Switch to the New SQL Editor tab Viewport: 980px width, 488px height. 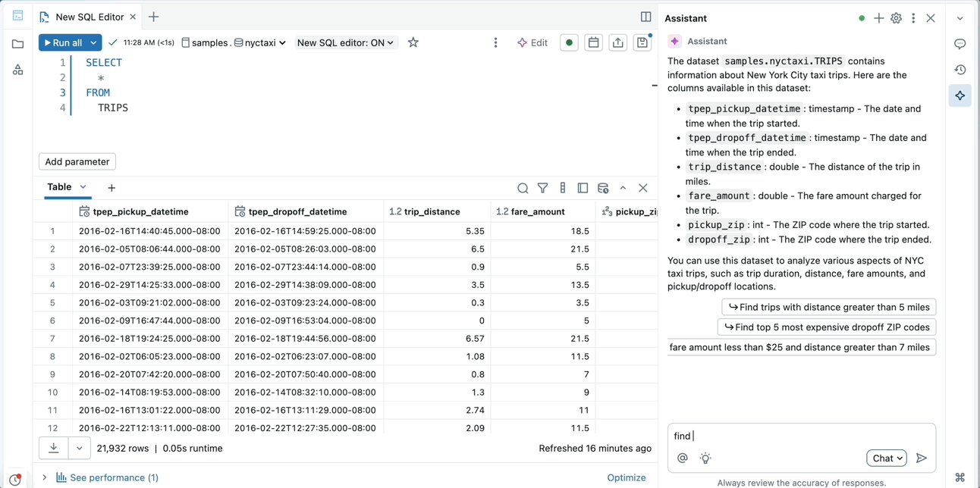pos(89,17)
